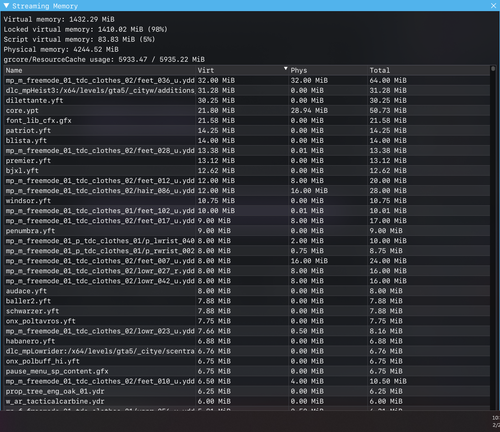Image resolution: width=500 pixels, height=432 pixels.
Task: Click the Script virtual memory line
Action: point(79,39)
